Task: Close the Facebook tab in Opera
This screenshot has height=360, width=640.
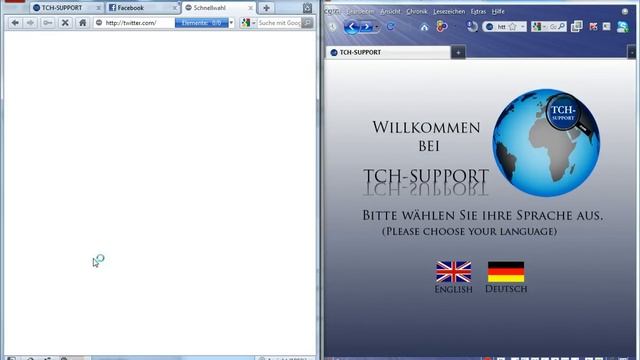Action: [175, 8]
